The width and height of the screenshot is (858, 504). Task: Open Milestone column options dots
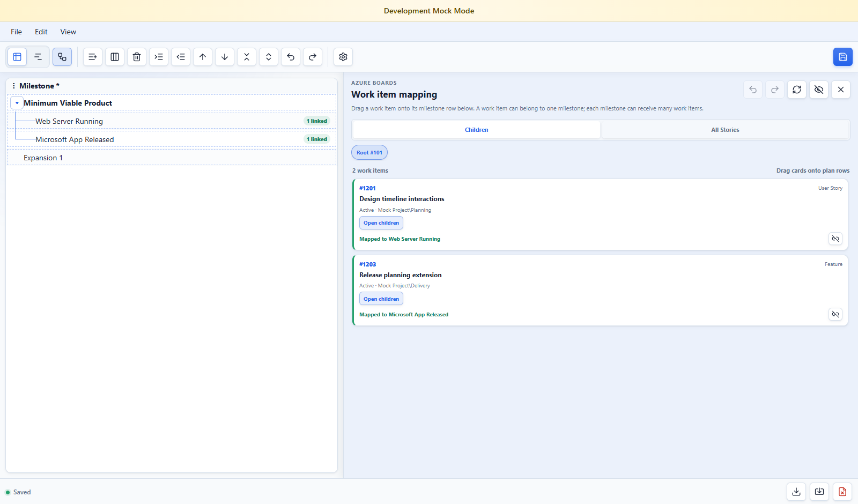[x=13, y=86]
